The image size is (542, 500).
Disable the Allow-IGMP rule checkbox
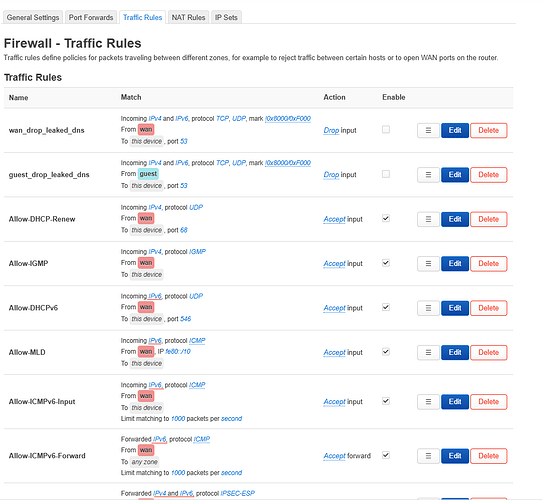tap(386, 263)
